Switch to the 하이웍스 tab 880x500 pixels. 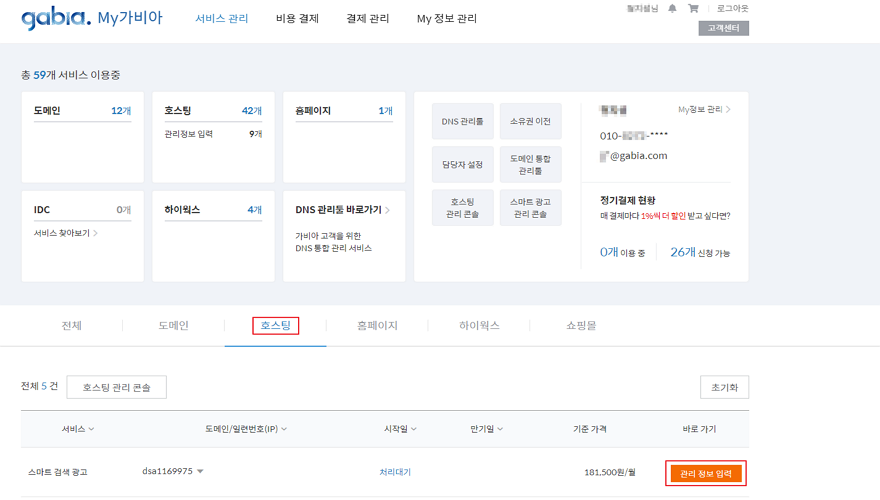coord(479,325)
